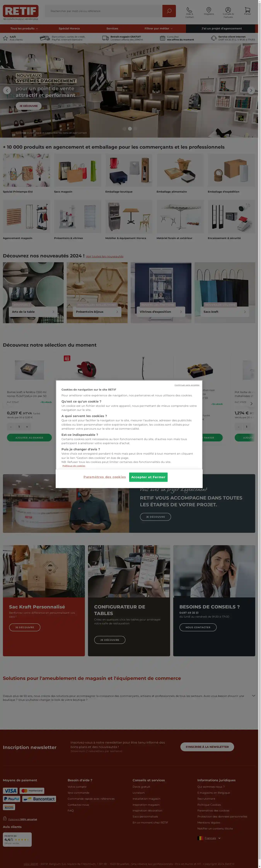Expand the store furnishing description text
261x868 pixels.
pos(254,696)
